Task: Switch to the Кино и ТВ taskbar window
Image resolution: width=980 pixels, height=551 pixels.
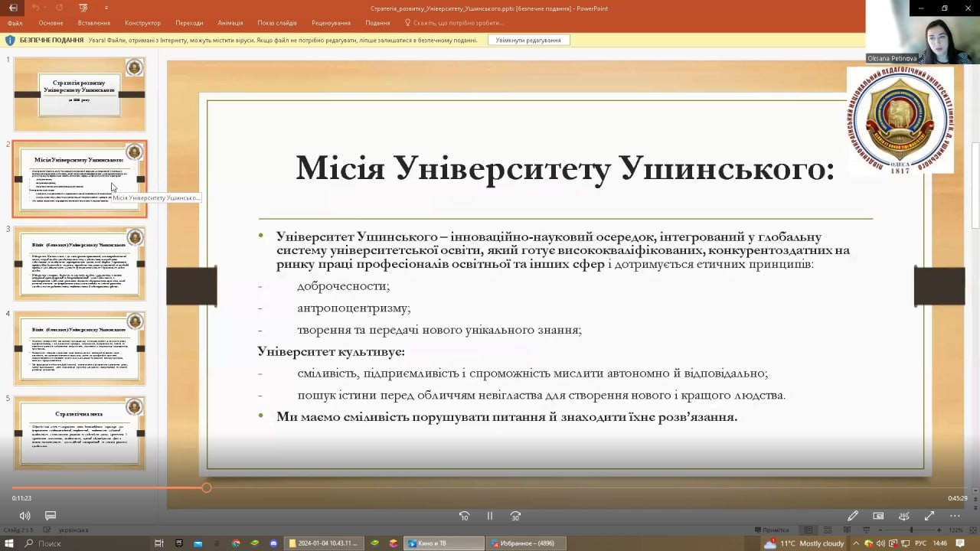Action: tap(444, 543)
